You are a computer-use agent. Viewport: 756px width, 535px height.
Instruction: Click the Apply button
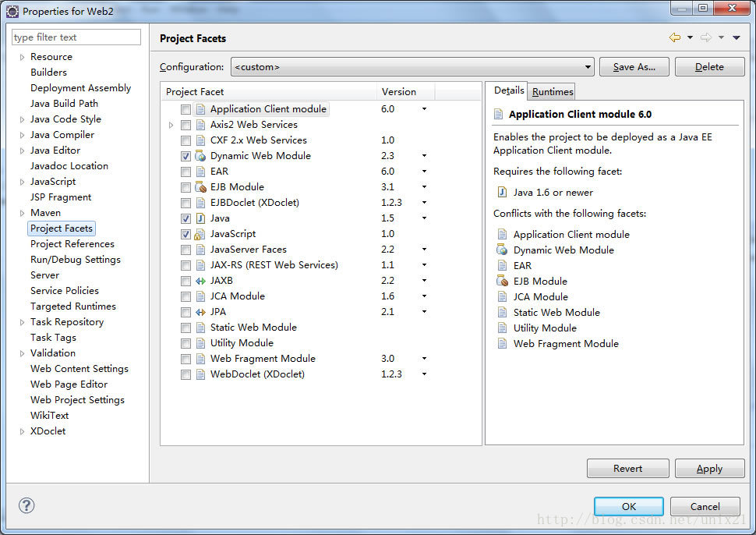click(x=710, y=469)
